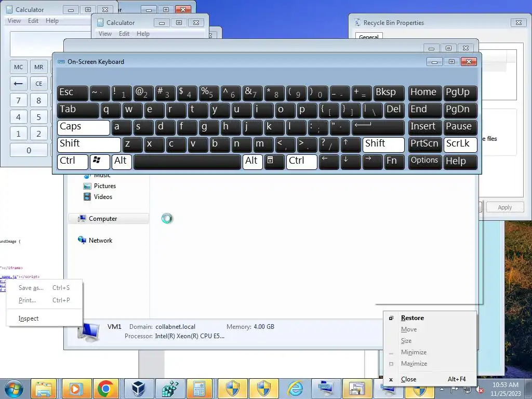Select Network in Explorer navigation pane
Image resolution: width=532 pixels, height=399 pixels.
(x=100, y=241)
